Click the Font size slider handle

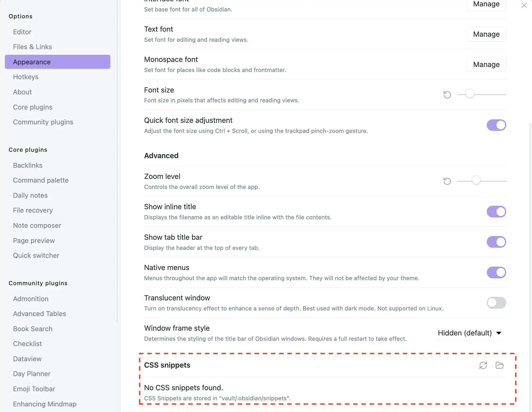[x=470, y=94]
